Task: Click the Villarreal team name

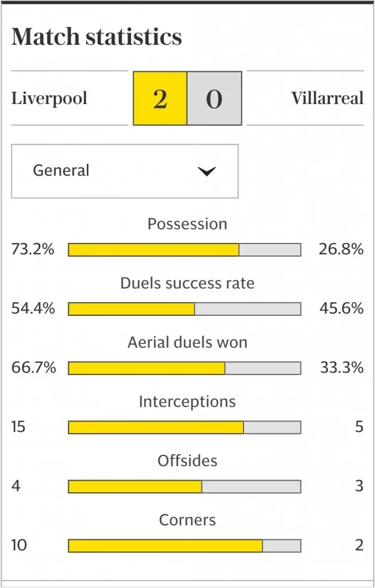Action: tap(327, 98)
